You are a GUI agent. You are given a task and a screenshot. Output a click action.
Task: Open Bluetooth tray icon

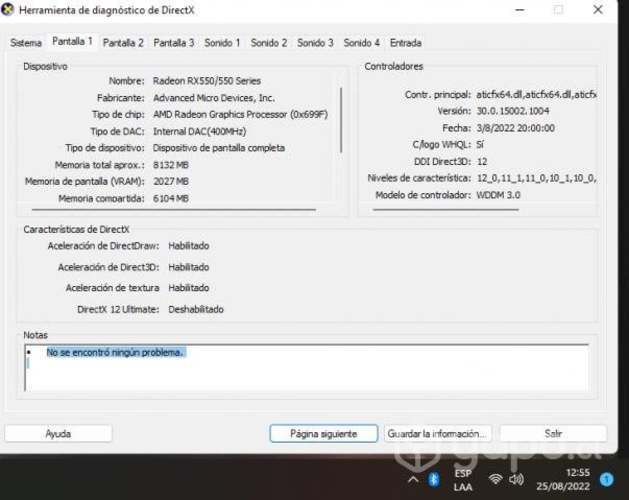[434, 480]
